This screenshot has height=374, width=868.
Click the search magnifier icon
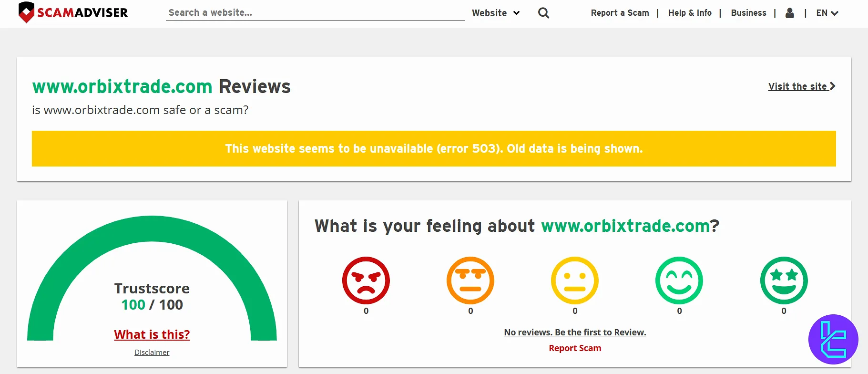(543, 13)
